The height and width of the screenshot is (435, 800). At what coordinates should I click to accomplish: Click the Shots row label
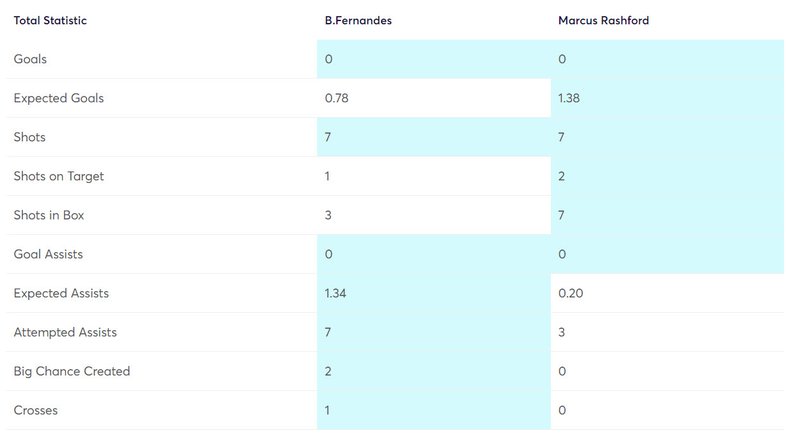[30, 137]
